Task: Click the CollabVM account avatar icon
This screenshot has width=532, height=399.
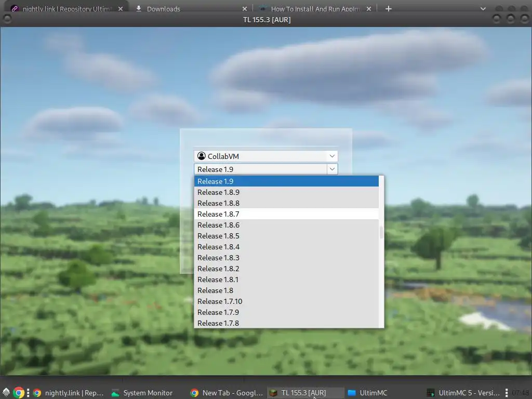Action: click(x=202, y=156)
